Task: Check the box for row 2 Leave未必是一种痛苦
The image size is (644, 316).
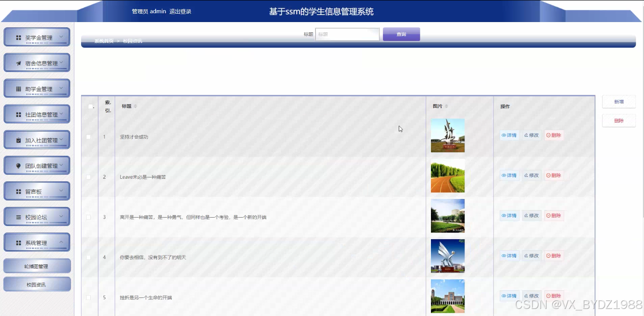Action: (88, 177)
